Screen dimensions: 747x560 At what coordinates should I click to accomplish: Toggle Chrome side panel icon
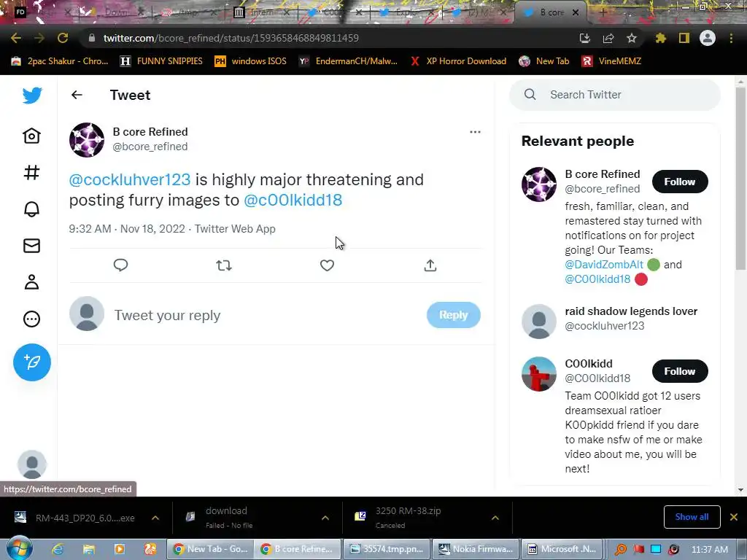click(x=684, y=38)
